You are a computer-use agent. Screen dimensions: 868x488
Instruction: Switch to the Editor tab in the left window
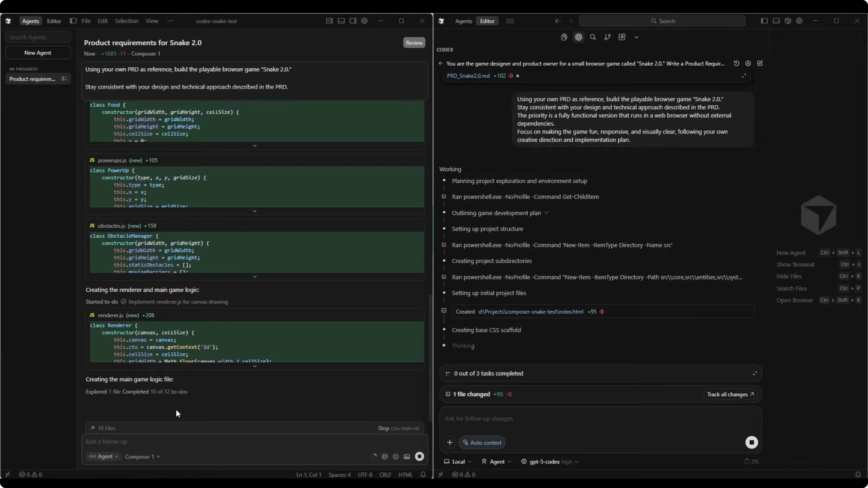pyautogui.click(x=54, y=21)
